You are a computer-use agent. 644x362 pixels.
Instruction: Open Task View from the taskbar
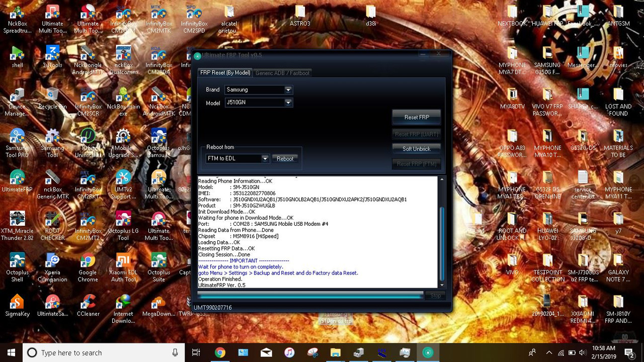pyautogui.click(x=196, y=352)
